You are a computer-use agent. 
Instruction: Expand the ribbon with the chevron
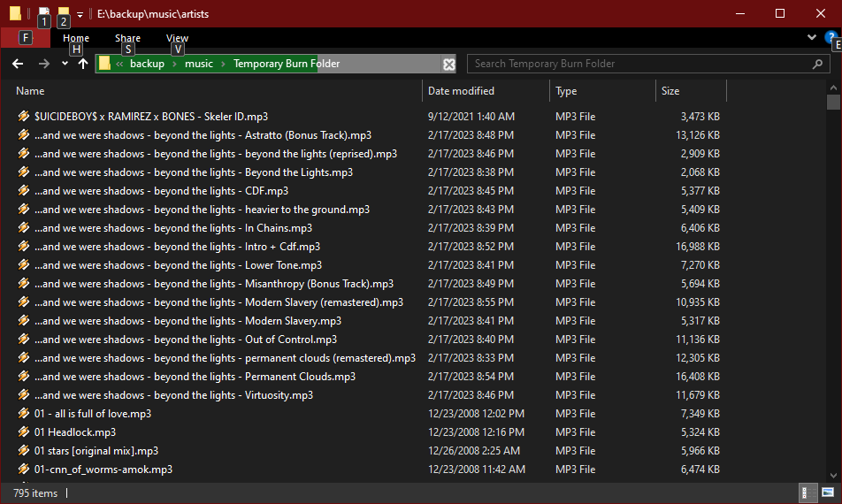811,37
